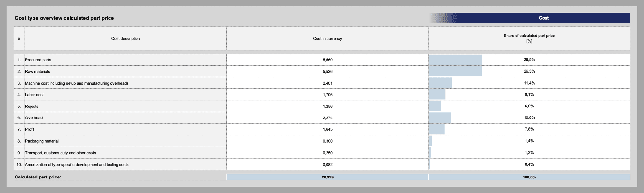Screen dimensions: 644x193
Task: Select Machine cost including setup row label
Action: tap(77, 83)
